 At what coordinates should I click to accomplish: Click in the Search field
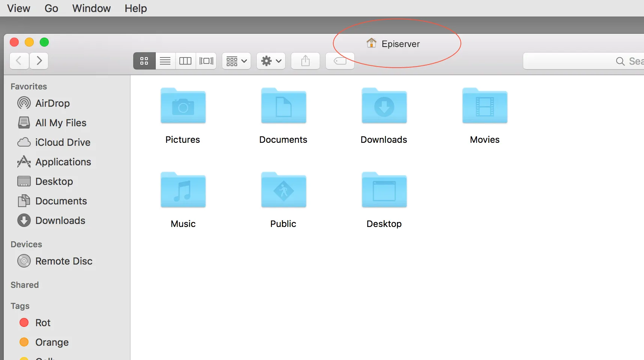(x=584, y=61)
